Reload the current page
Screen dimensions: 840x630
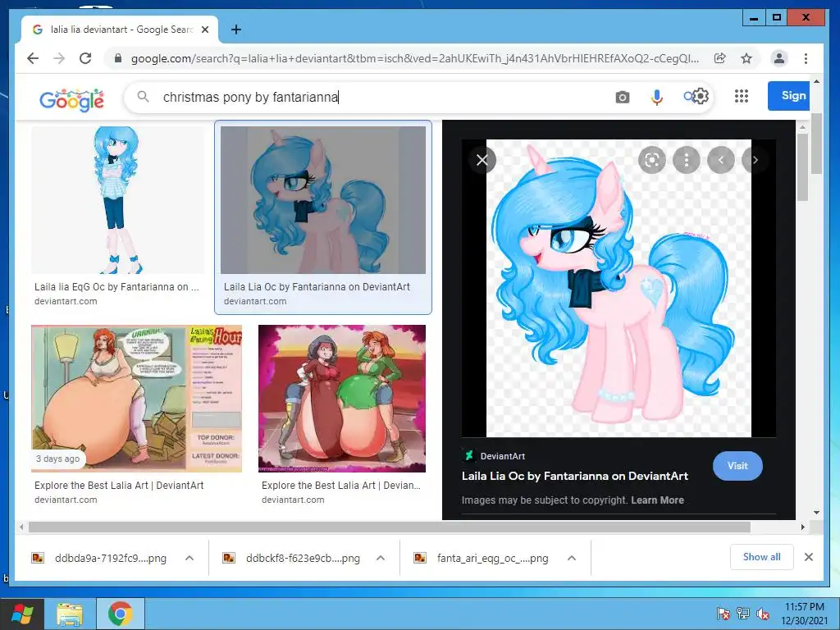point(85,58)
